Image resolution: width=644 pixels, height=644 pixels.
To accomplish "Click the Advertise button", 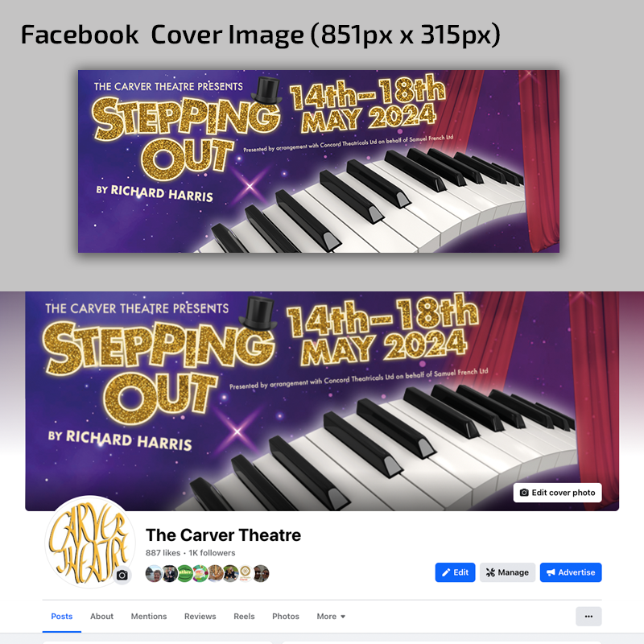I will pos(571,572).
